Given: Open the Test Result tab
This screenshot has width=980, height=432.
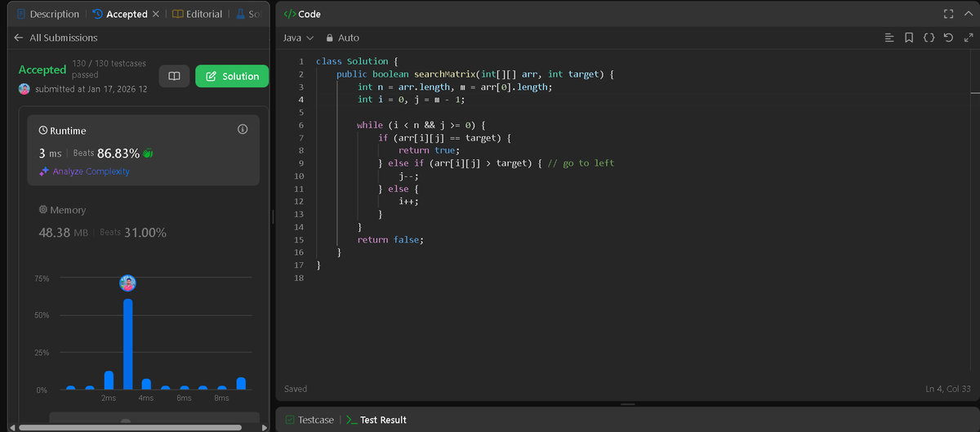Looking at the screenshot, I should 376,420.
